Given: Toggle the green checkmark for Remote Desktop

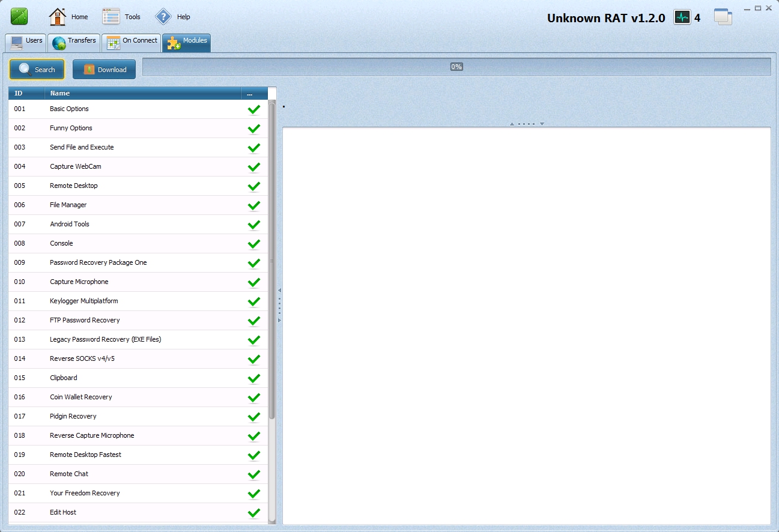Looking at the screenshot, I should tap(254, 186).
